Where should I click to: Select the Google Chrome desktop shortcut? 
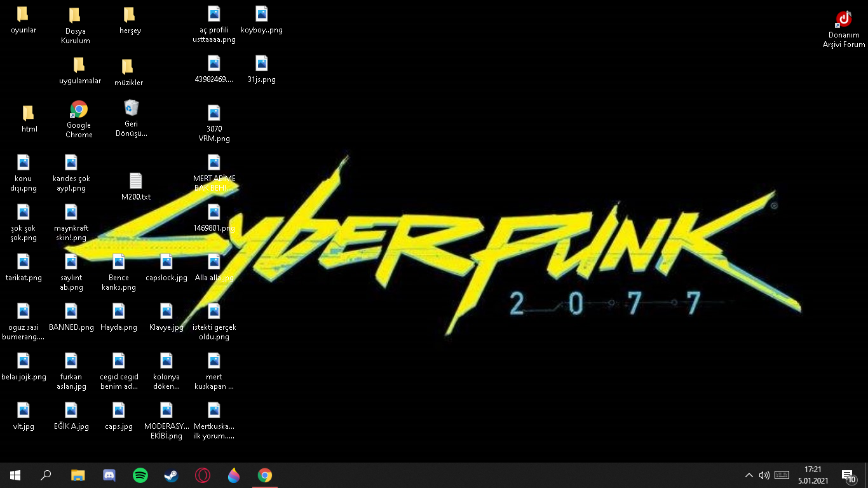[79, 119]
